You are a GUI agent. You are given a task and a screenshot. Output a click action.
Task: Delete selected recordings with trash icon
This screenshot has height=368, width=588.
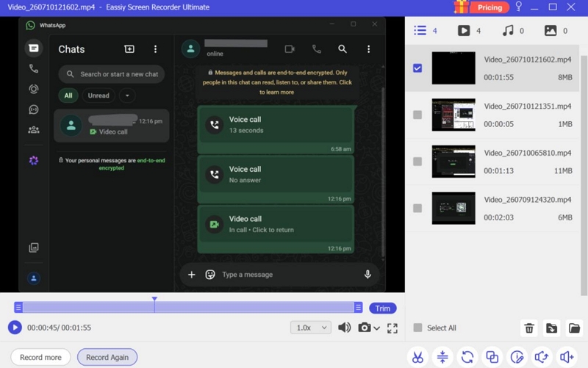(x=529, y=328)
